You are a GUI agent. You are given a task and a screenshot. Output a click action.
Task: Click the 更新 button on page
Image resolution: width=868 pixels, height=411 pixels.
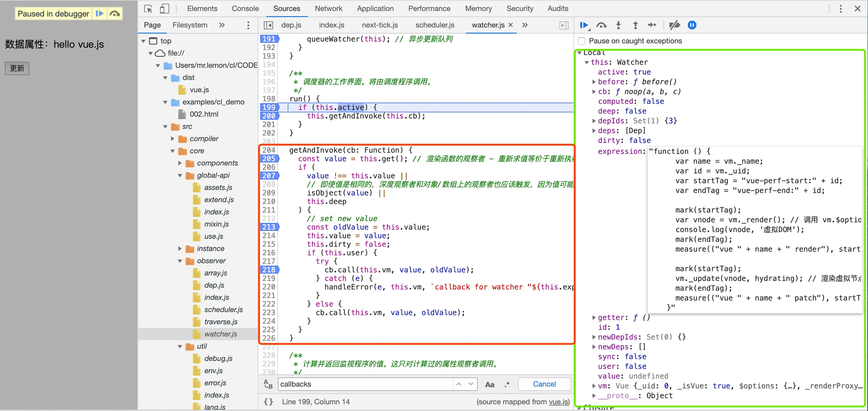(x=17, y=68)
